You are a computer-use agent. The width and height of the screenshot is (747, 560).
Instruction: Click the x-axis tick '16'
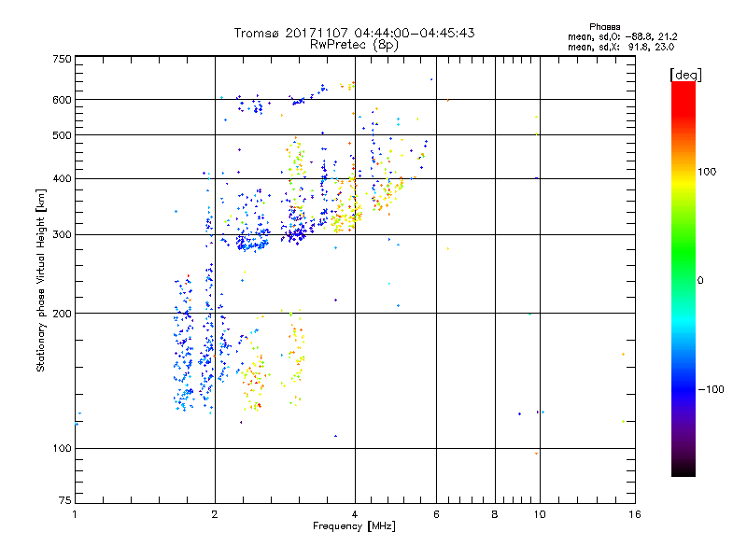point(635,514)
